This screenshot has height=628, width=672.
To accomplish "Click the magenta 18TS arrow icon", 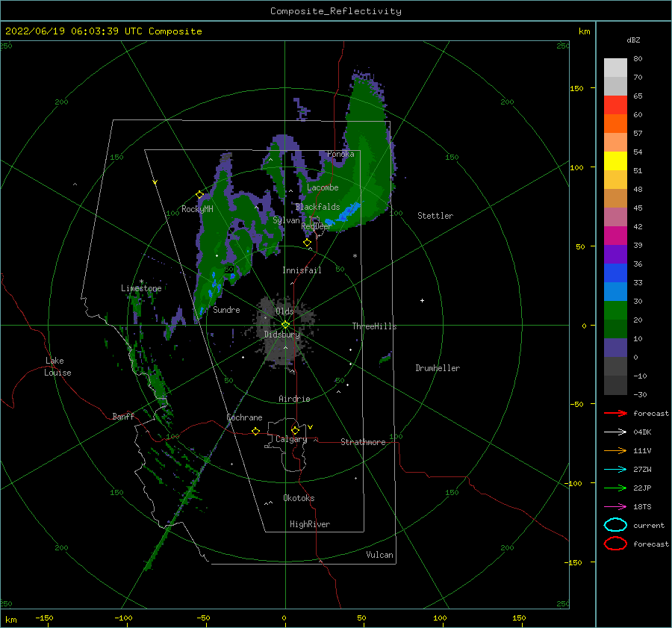I will coord(615,507).
